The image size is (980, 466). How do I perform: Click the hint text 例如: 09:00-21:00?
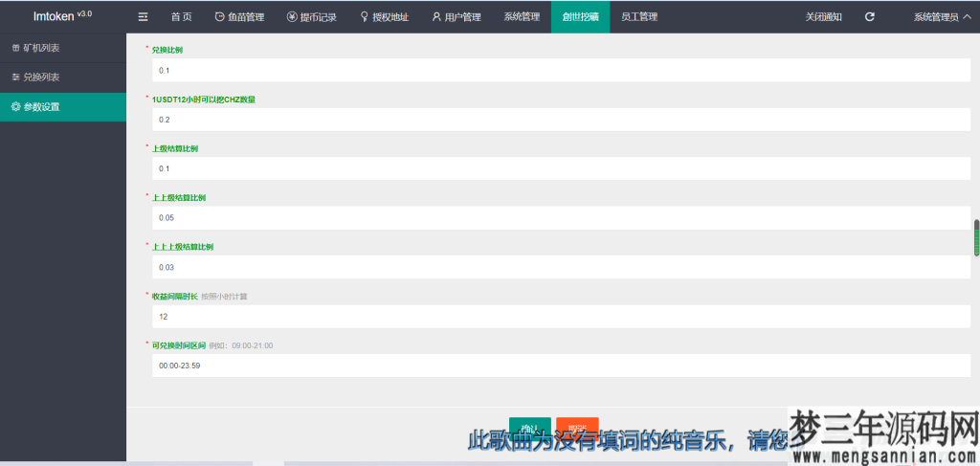click(240, 345)
